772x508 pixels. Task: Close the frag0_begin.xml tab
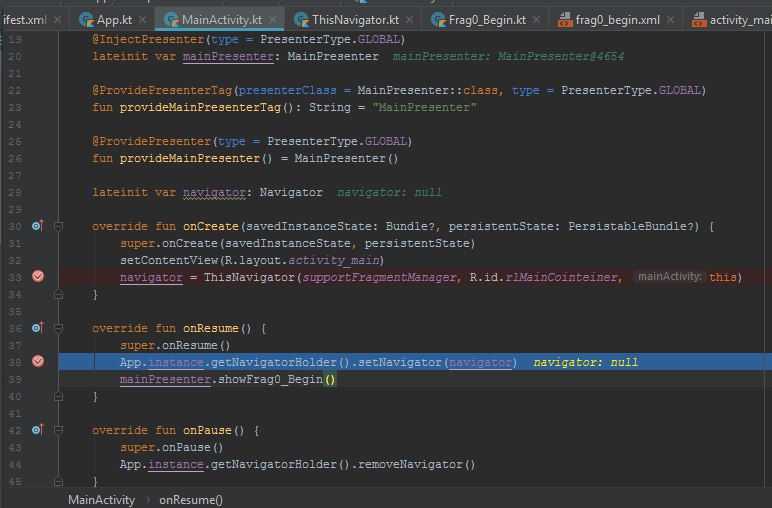[670, 20]
